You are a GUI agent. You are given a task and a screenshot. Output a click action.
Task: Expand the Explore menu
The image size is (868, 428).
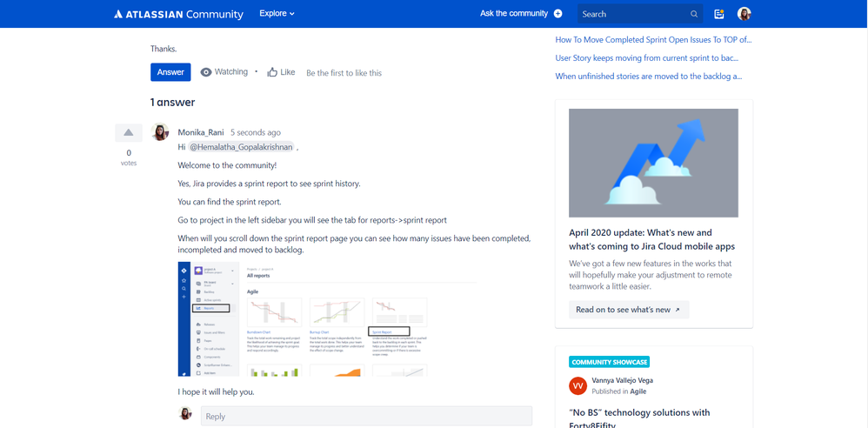[x=277, y=13]
